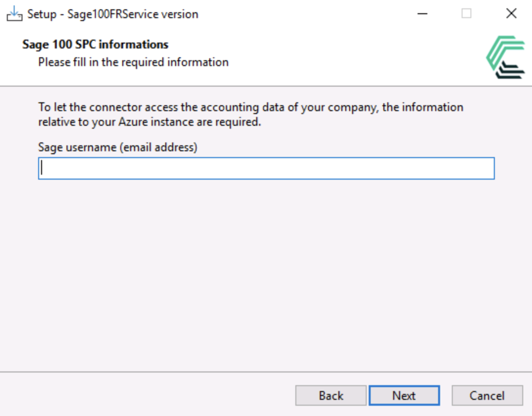The height and width of the screenshot is (416, 532).
Task: Click the setup installer icon in title bar
Action: coord(14,14)
